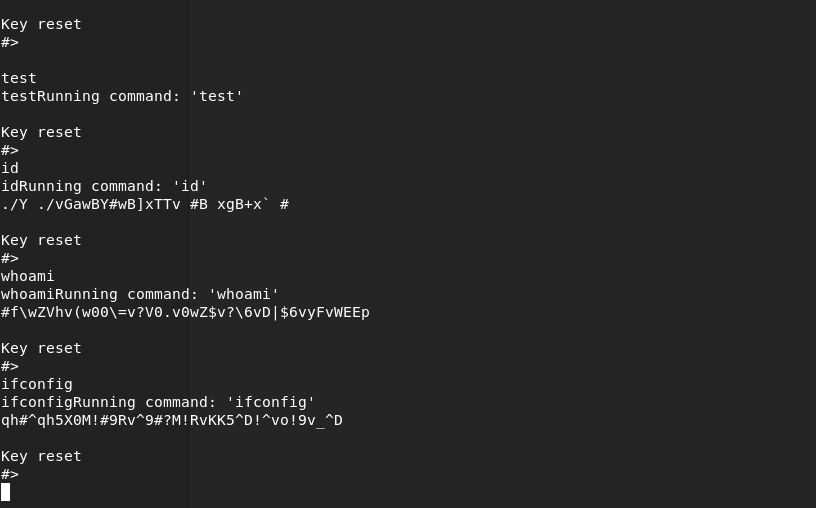Click the last '#>' prompt above the cursor
This screenshot has height=508, width=816.
[x=10, y=474]
